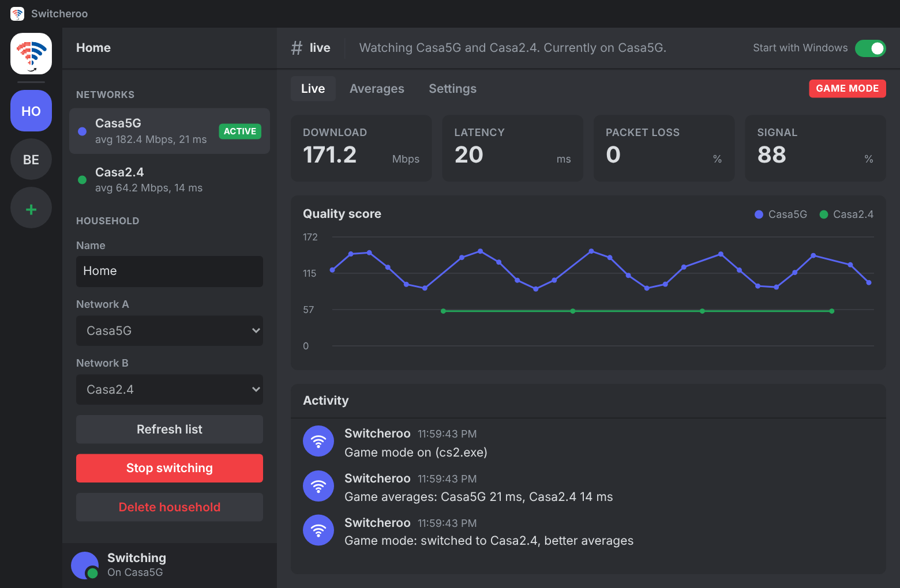Image resolution: width=900 pixels, height=588 pixels.
Task: Click the 'Watching Casa5G and Casa2.4' status text
Action: tap(513, 48)
